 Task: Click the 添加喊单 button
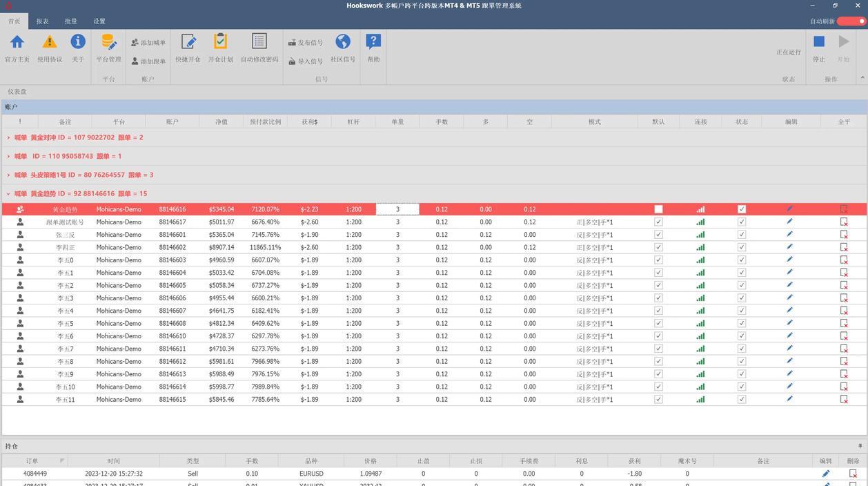coord(148,43)
